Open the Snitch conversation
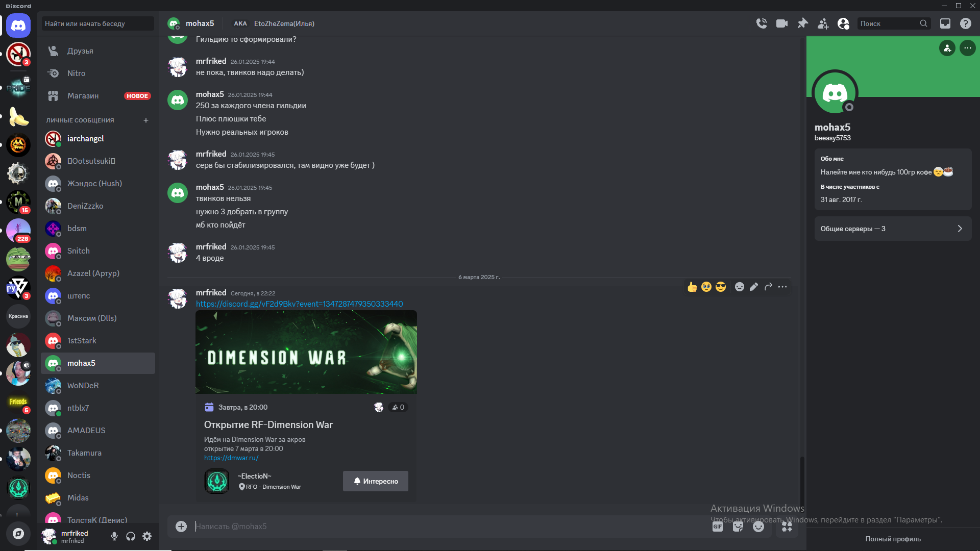The height and width of the screenshot is (551, 980). [98, 251]
